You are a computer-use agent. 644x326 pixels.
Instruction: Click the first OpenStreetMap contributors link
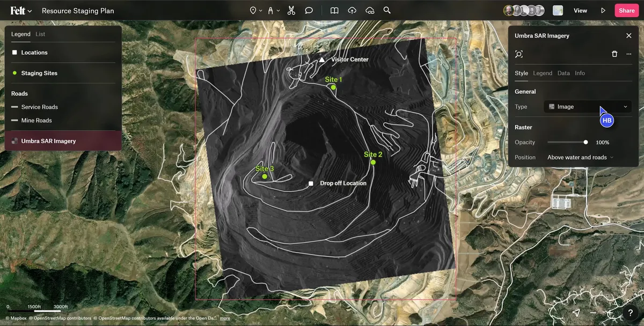[x=60, y=318]
